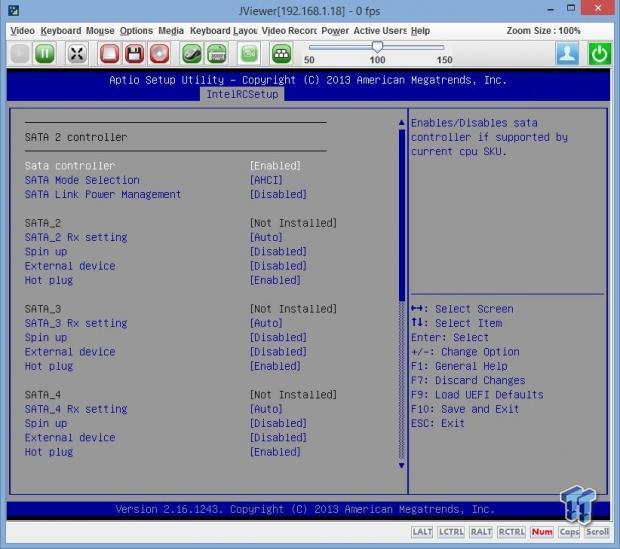620x549 pixels.
Task: Open the green soft keyboard icon
Action: click(217, 53)
